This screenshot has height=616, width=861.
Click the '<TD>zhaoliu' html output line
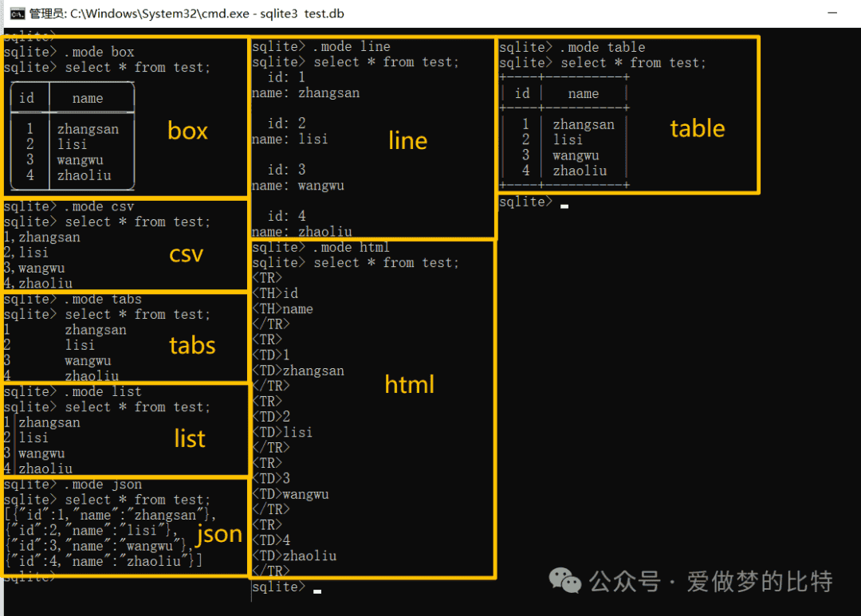[x=294, y=556]
